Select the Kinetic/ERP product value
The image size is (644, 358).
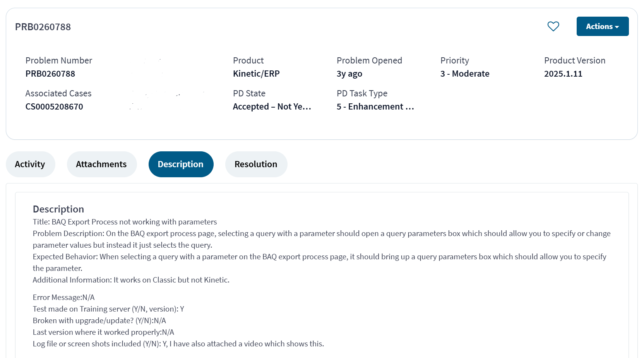click(x=256, y=74)
